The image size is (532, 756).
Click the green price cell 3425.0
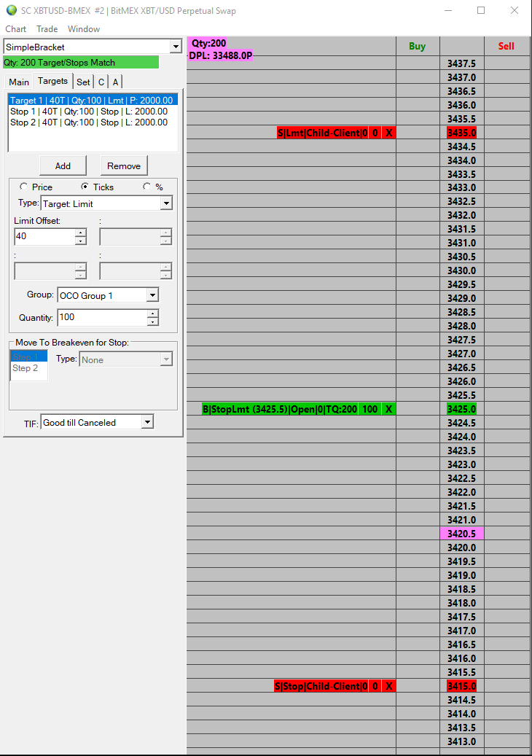tap(461, 409)
